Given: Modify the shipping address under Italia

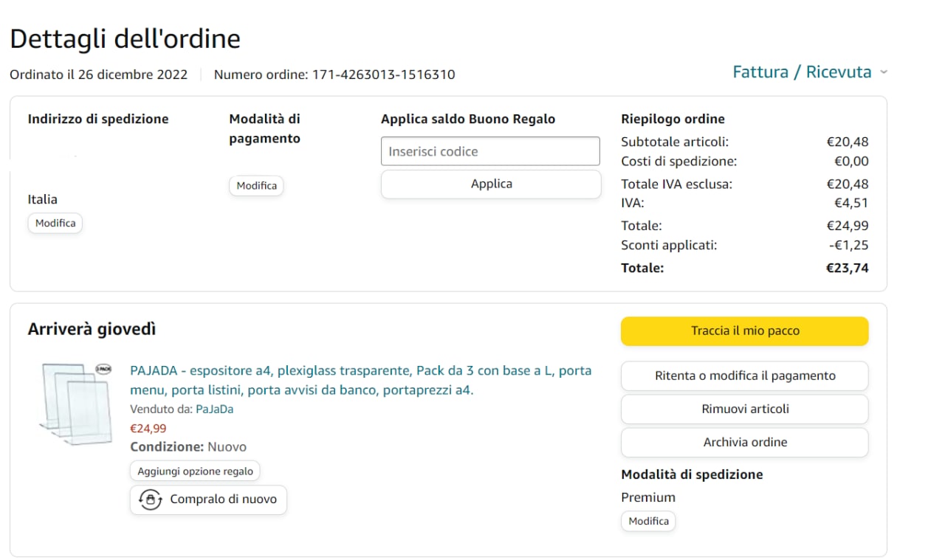Looking at the screenshot, I should click(55, 223).
